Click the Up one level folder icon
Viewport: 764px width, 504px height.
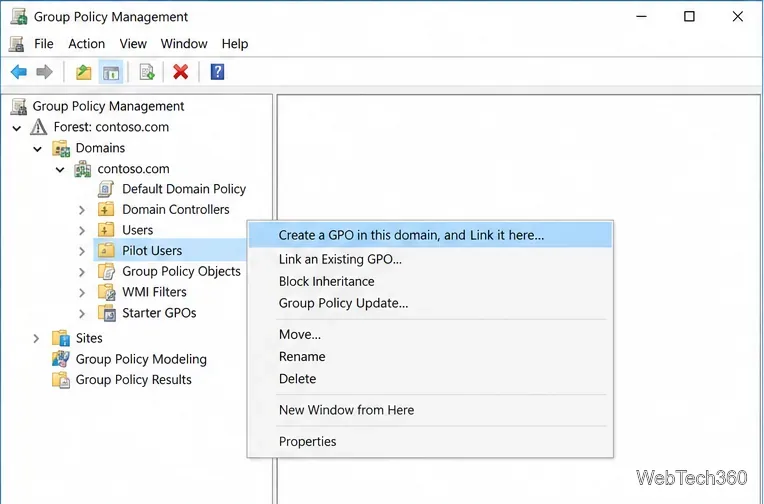pyautogui.click(x=83, y=72)
